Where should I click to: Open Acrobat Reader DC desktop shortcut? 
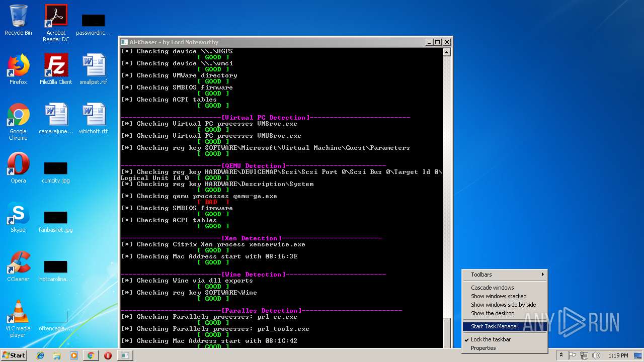pos(56,23)
